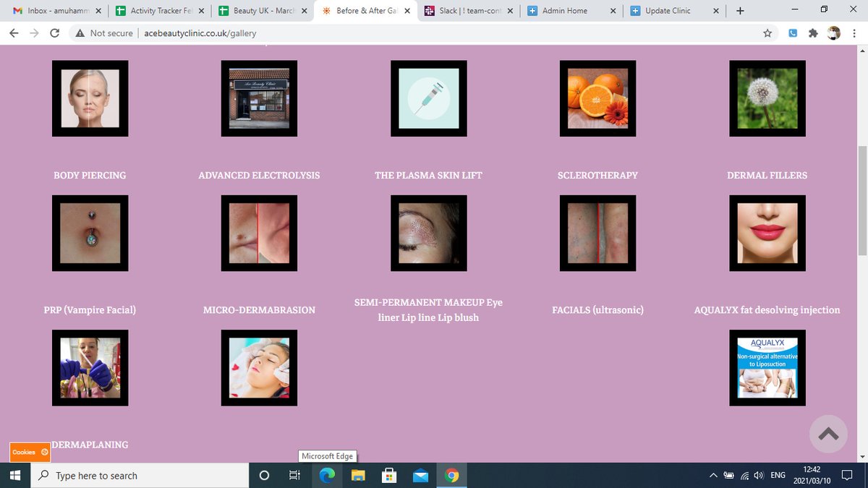Open the Mail app from the taskbar
The image size is (868, 488).
(x=420, y=475)
